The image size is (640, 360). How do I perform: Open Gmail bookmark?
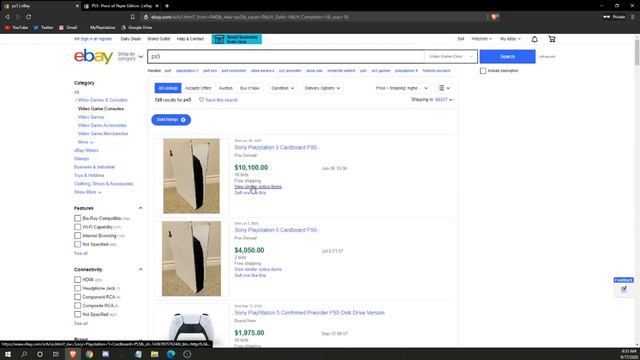tap(68, 27)
